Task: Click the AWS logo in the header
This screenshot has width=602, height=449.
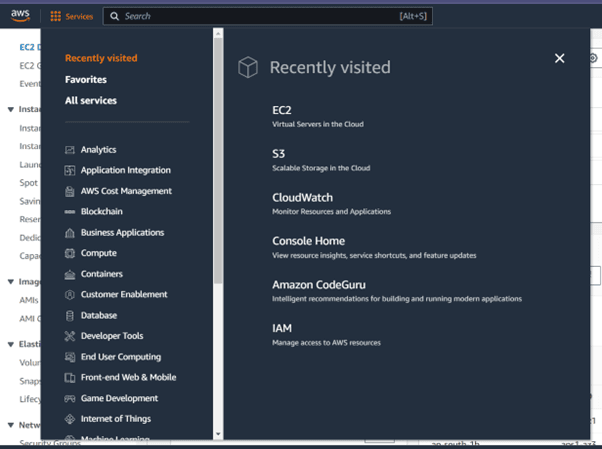Action: pos(20,15)
